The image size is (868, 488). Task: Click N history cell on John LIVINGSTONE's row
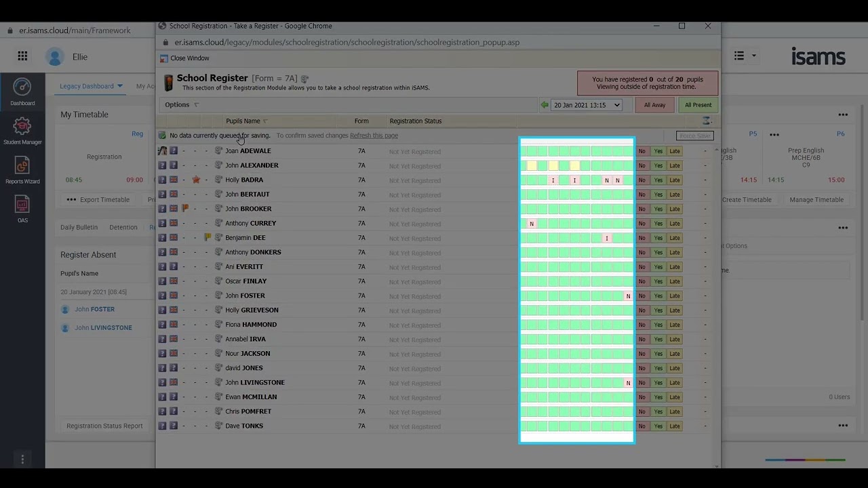628,383
